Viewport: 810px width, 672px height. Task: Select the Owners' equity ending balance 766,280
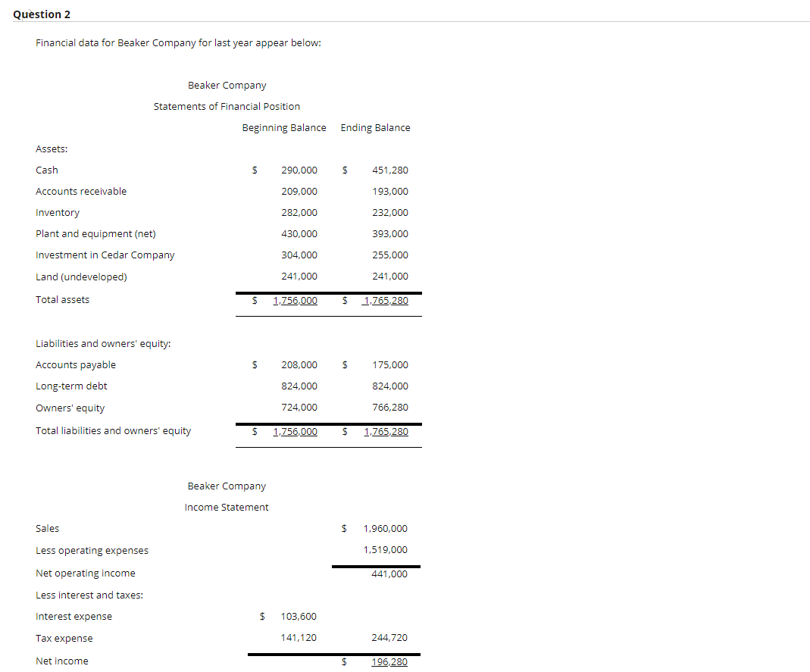(x=389, y=407)
